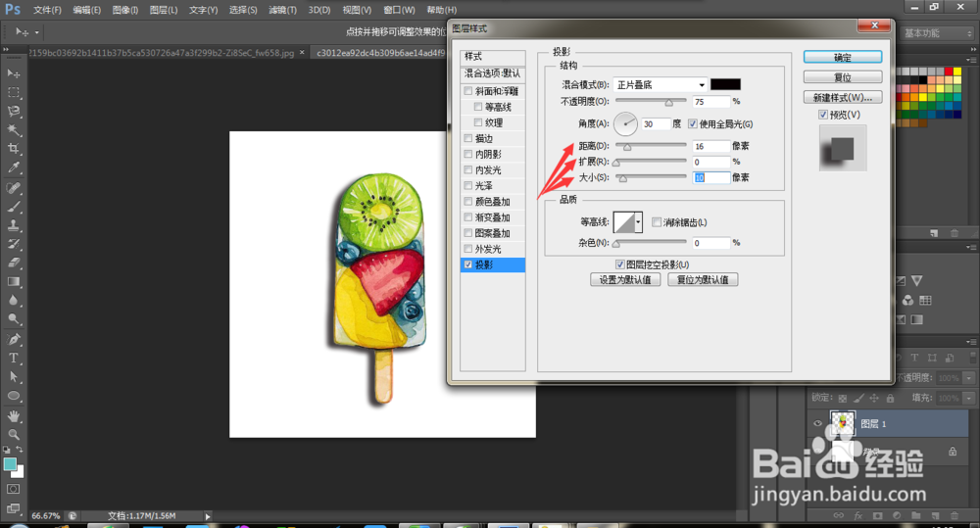The height and width of the screenshot is (528, 980).
Task: Click the 确定 button
Action: (843, 58)
